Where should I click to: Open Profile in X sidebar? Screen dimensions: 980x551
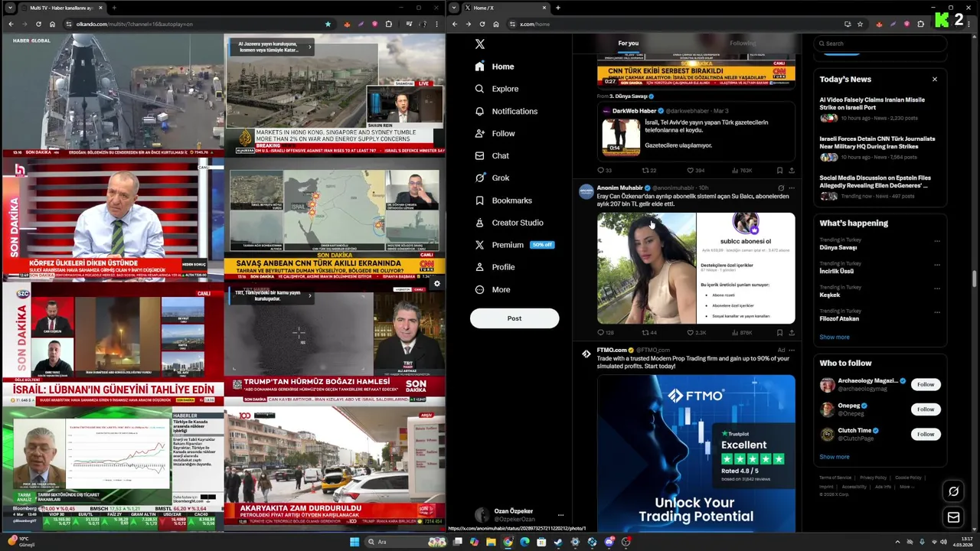click(495, 267)
